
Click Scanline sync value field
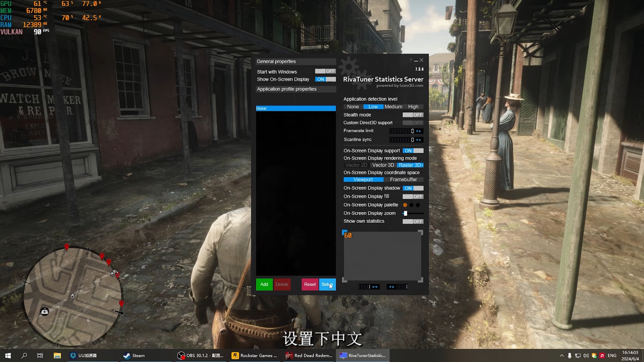pos(402,140)
